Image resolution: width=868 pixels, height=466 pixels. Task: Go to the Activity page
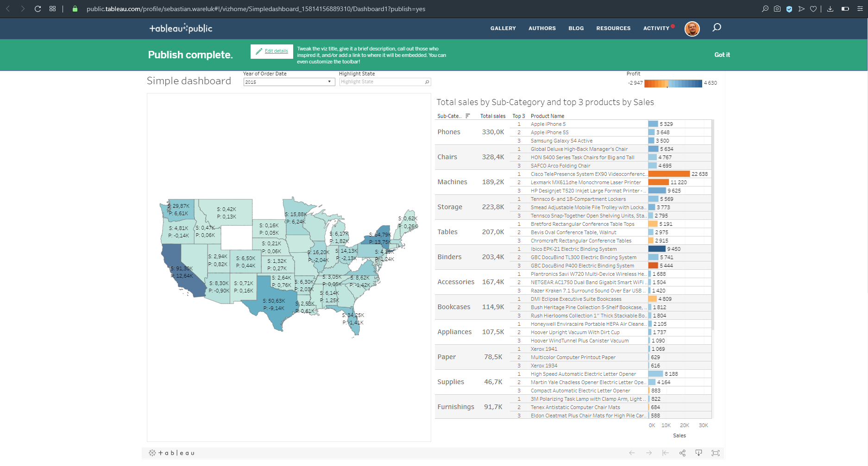(656, 28)
